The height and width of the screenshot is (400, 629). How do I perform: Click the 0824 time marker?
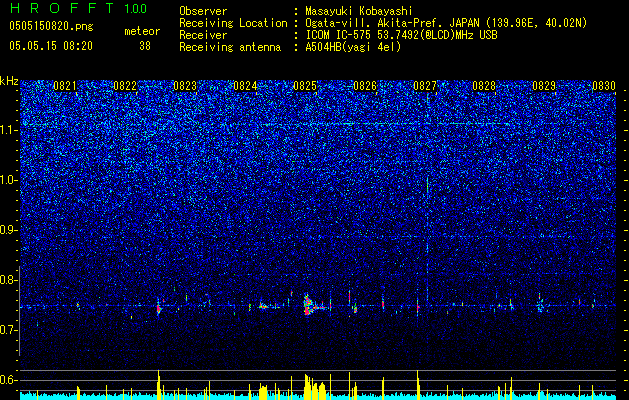245,86
